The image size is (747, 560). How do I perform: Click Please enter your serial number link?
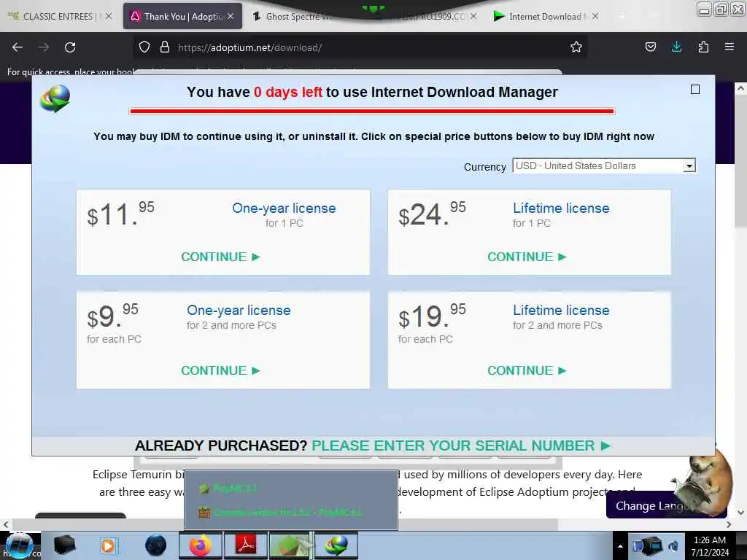(461, 446)
